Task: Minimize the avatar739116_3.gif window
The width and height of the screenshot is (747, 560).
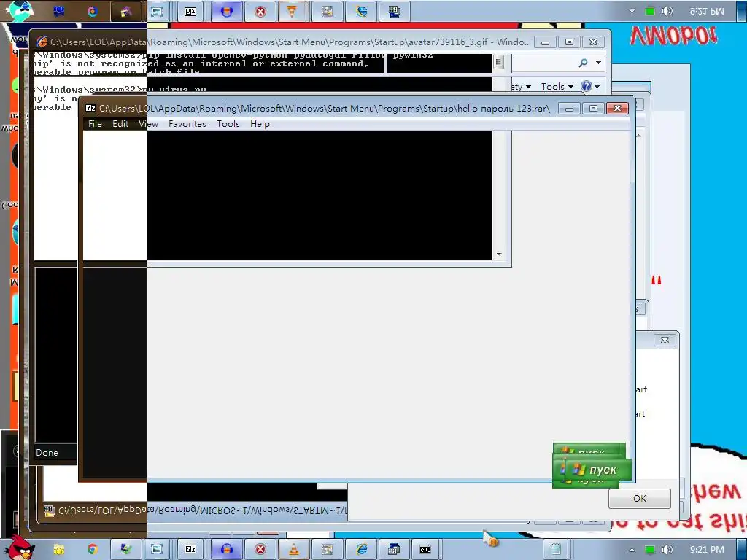Action: click(x=546, y=42)
